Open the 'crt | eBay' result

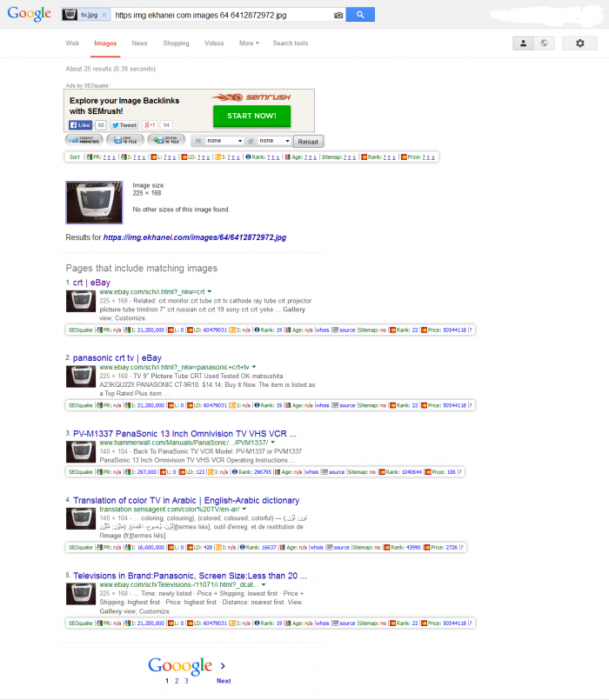click(x=91, y=283)
